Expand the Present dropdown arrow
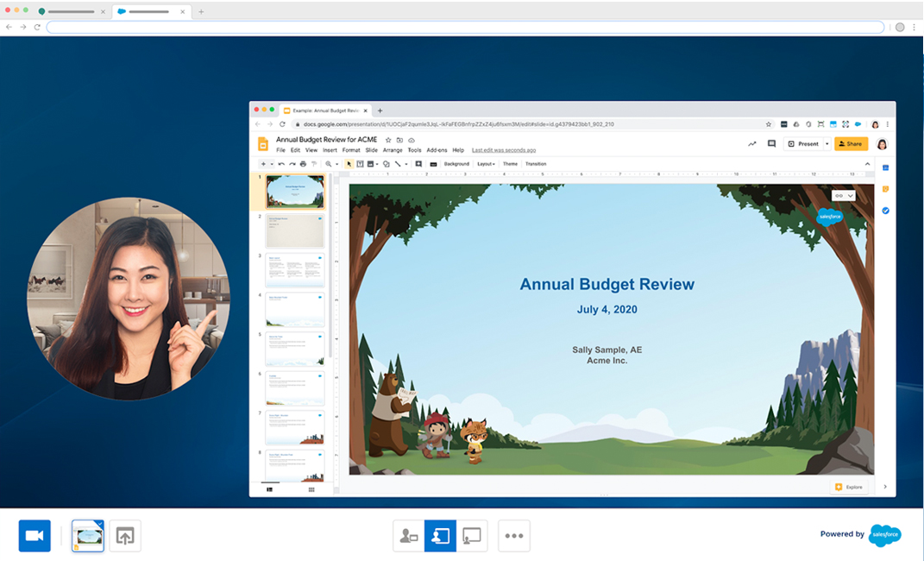This screenshot has height=561, width=924. pos(827,144)
